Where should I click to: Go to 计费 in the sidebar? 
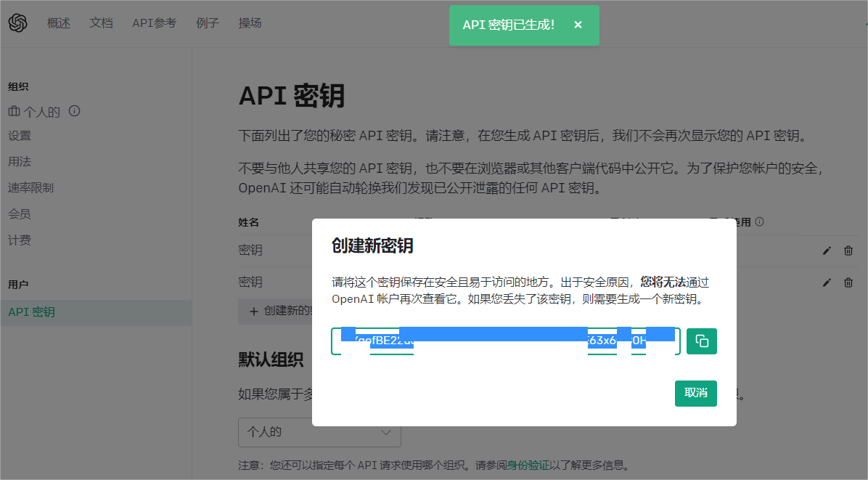pos(20,240)
